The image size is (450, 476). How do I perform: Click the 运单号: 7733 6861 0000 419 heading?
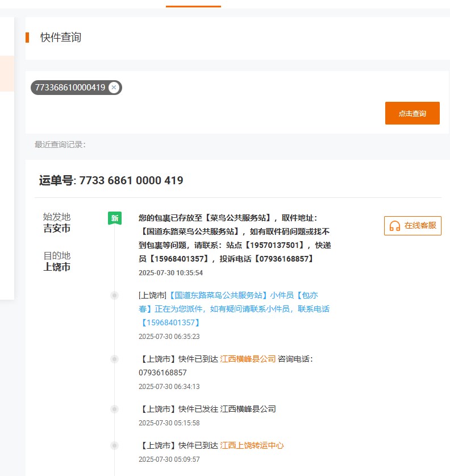pyautogui.click(x=111, y=180)
